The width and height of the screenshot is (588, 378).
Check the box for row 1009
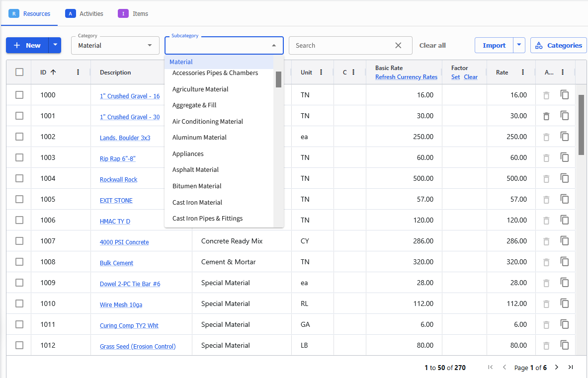(19, 283)
